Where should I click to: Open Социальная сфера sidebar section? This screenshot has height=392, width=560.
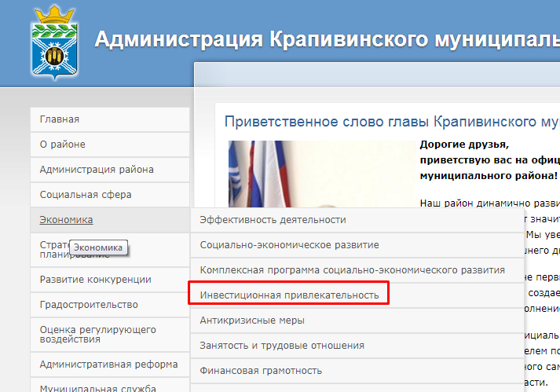click(110, 195)
